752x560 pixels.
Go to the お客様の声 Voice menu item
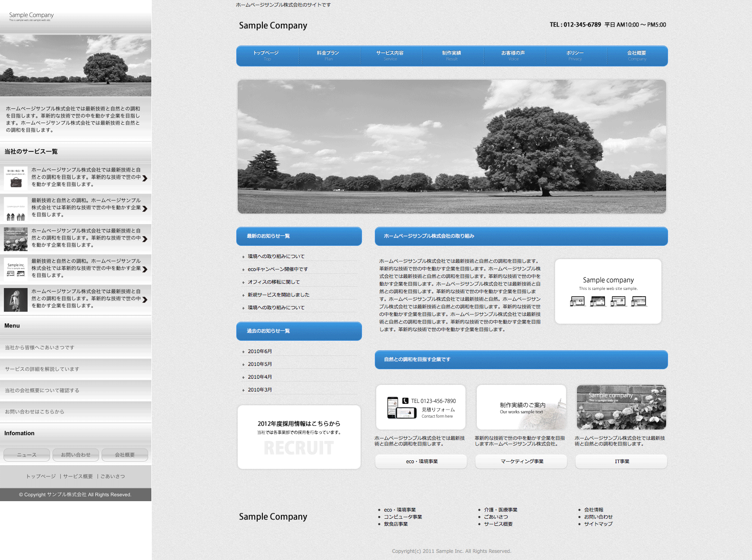point(513,56)
